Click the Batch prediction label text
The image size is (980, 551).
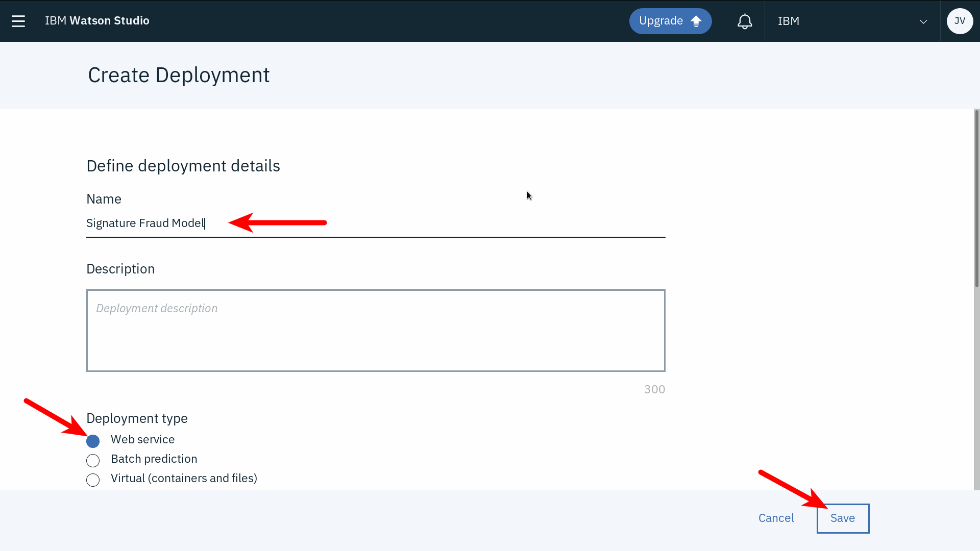pos(154,459)
